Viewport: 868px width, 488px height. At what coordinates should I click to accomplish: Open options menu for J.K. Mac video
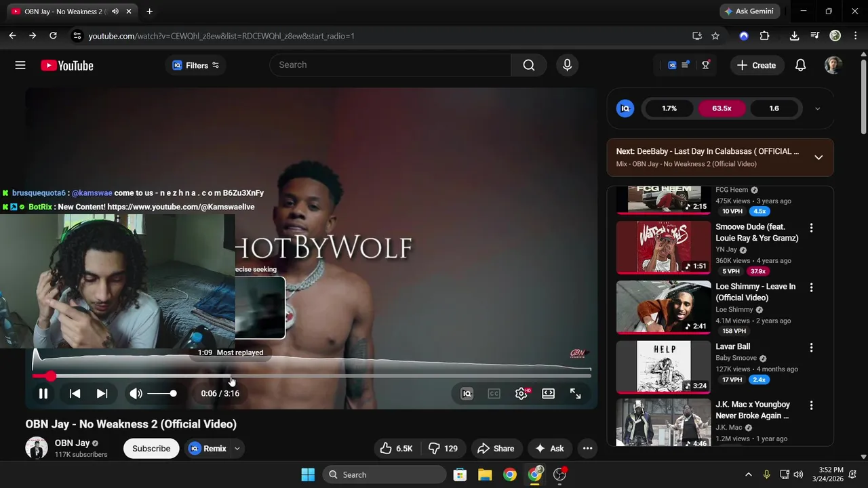coord(811,405)
